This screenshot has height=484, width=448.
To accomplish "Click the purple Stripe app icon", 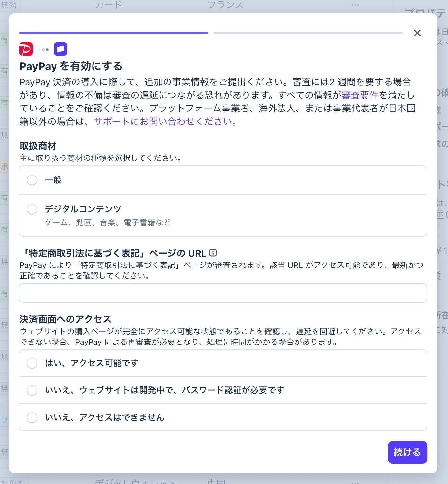I will point(60,49).
